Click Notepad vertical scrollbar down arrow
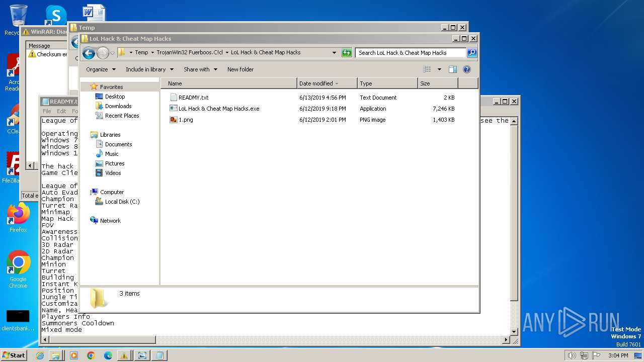 [514, 332]
